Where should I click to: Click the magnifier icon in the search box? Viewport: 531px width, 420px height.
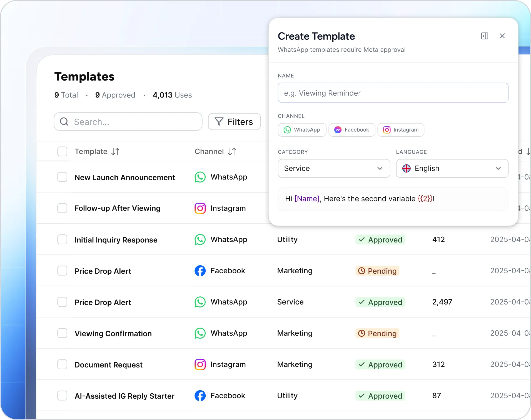tap(64, 122)
